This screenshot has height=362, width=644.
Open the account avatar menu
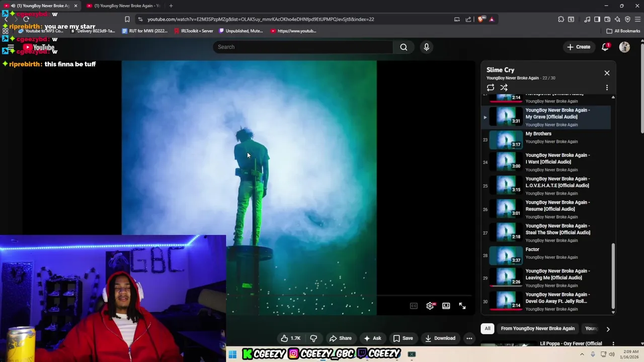point(624,47)
